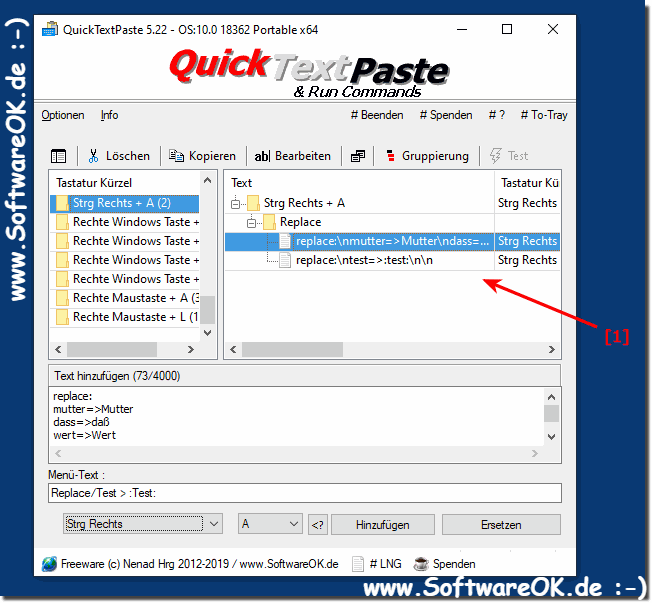Click the Bearbeiten toolbar button
Viewport: 652px width, 603px height.
point(293,156)
